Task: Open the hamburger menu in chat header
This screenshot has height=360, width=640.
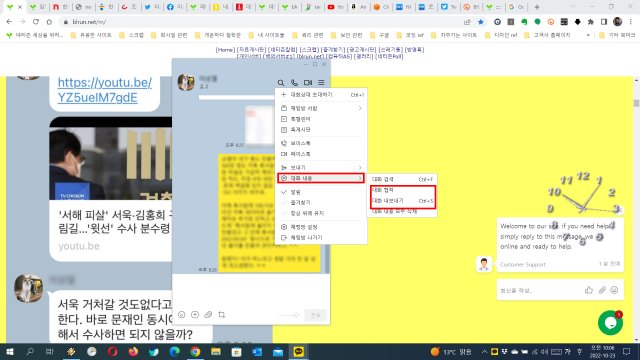Action: click(x=321, y=82)
